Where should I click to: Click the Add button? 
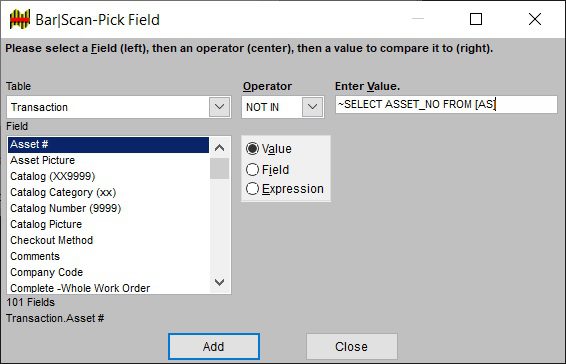[214, 347]
